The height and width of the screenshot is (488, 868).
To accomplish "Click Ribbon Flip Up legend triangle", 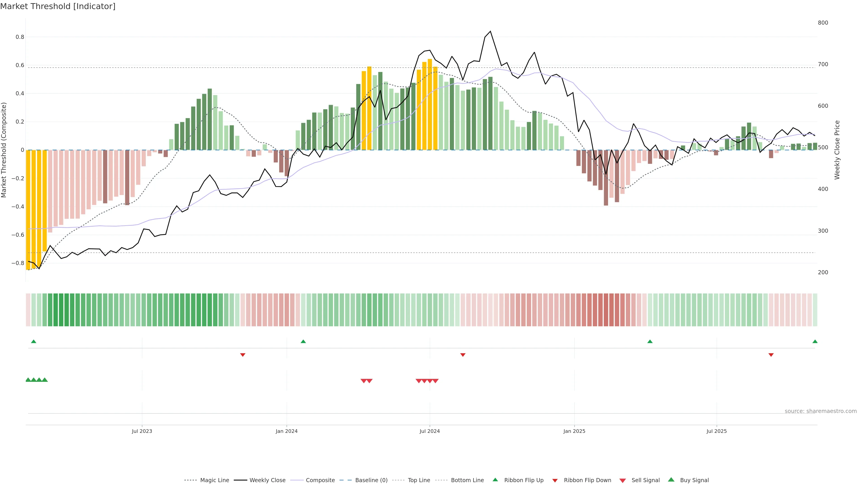I will [x=495, y=480].
